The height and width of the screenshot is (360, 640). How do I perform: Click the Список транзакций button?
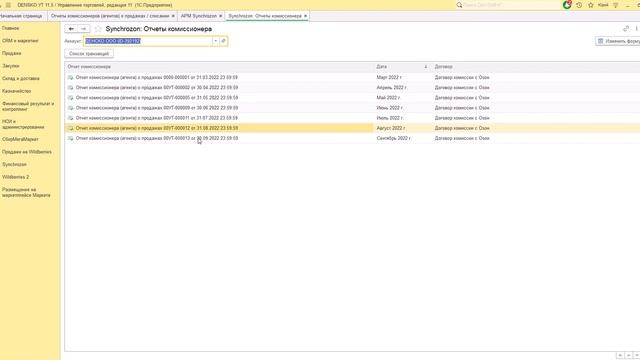click(x=89, y=53)
